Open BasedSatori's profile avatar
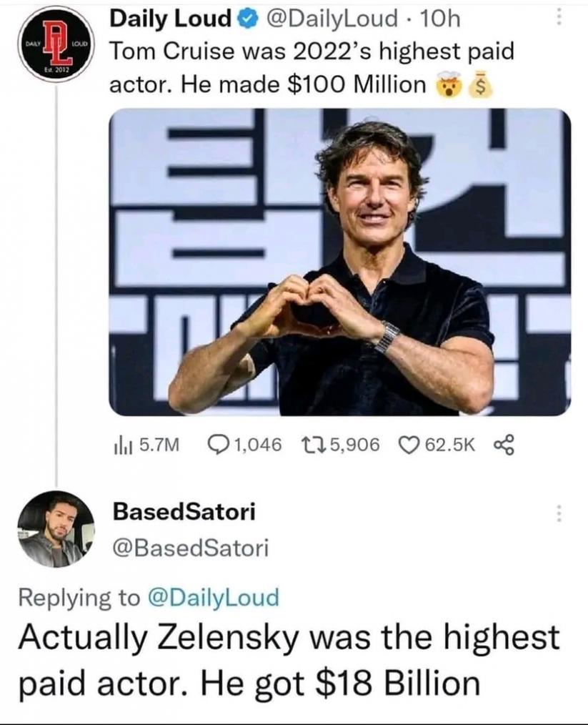Image resolution: width=588 pixels, height=725 pixels. 55,528
